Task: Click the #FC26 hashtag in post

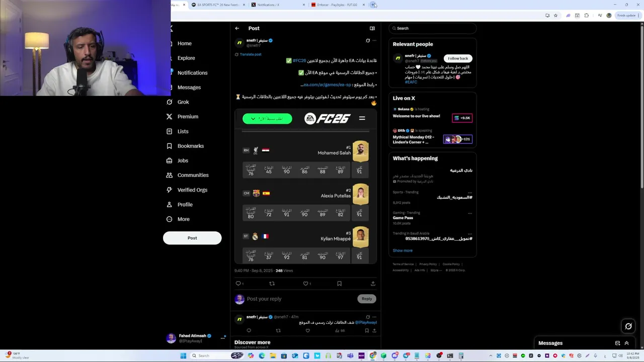Action: click(x=299, y=60)
